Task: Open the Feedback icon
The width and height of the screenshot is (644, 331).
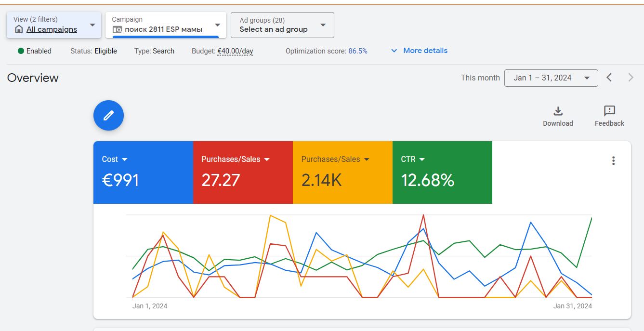Action: tap(609, 111)
